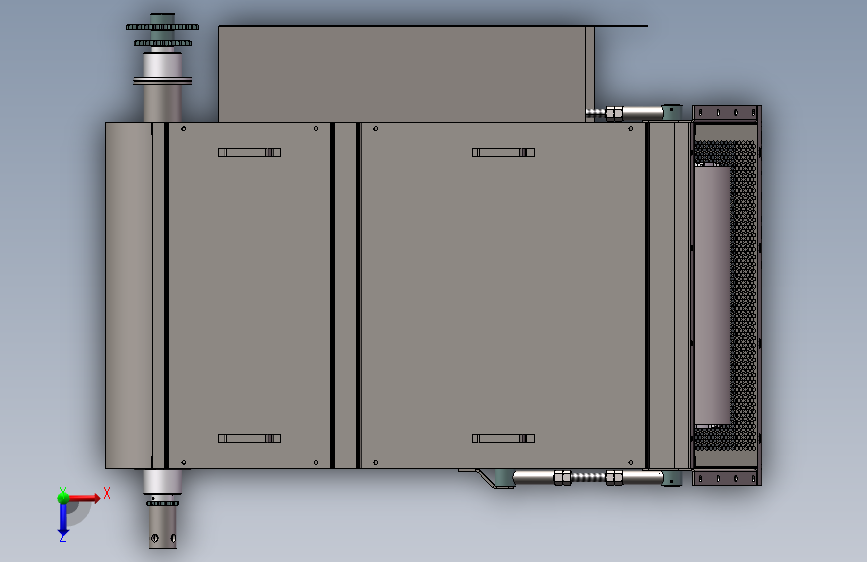The image size is (867, 562).
Task: Select the curved left end cover
Action: point(128,295)
